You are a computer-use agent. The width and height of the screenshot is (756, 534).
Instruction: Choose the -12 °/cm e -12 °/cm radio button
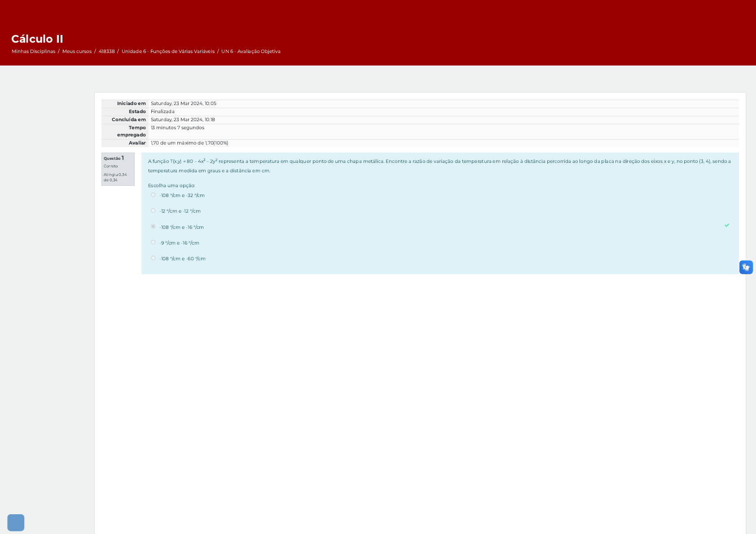tap(153, 210)
